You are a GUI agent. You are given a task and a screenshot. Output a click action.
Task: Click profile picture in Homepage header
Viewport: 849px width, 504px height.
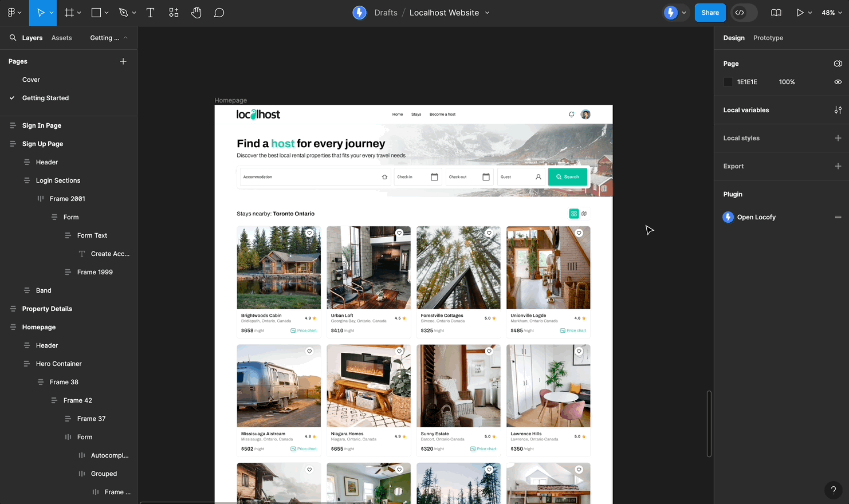(x=585, y=115)
